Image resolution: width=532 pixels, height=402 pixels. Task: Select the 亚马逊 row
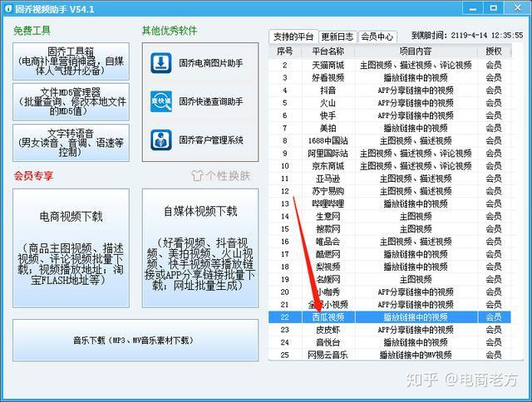390,179
